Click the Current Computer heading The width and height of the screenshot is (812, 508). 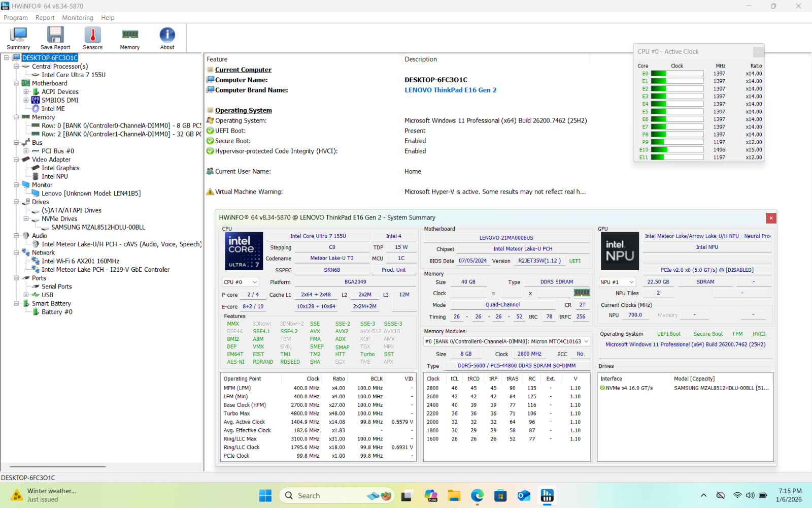click(x=243, y=70)
